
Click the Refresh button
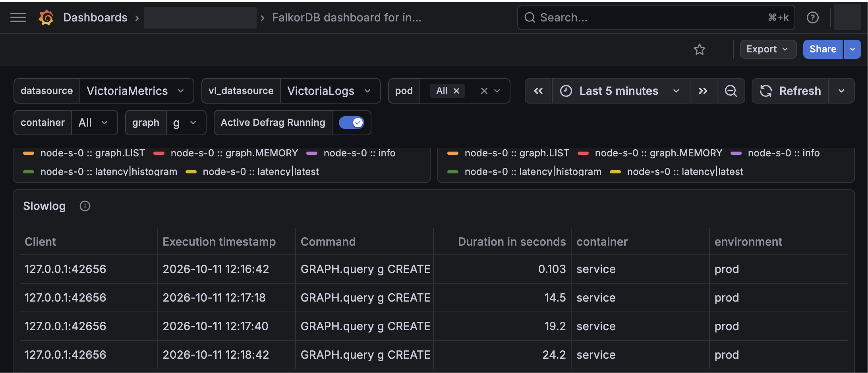790,91
